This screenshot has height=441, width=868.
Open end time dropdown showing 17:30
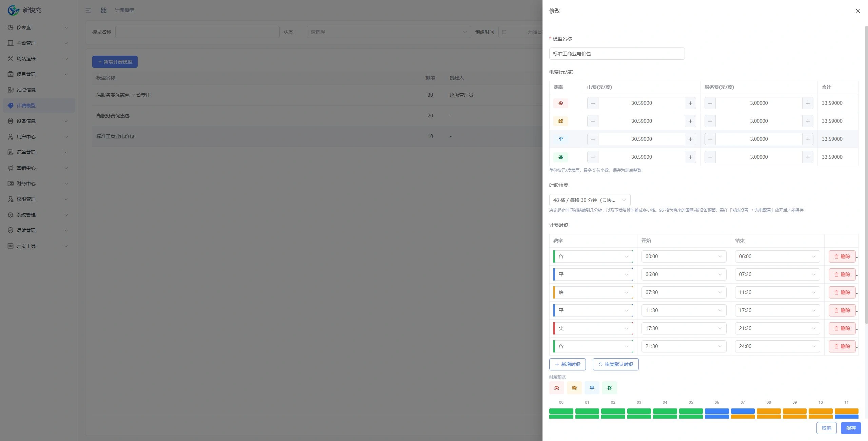(x=777, y=310)
